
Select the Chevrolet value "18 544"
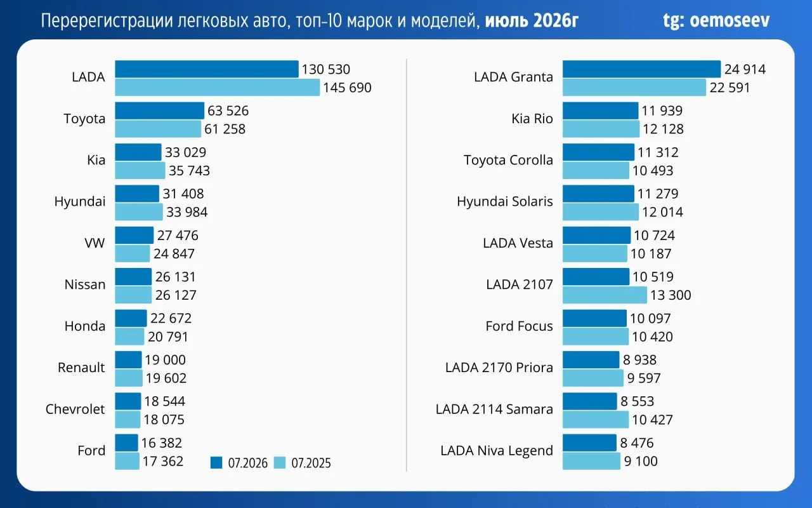click(165, 401)
